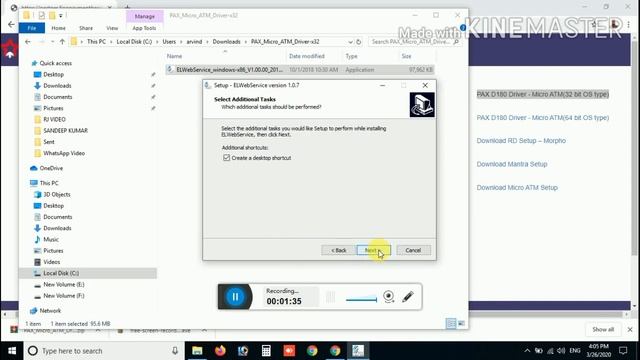
Task: Open New Volume (F:) drive
Action: tap(64, 296)
